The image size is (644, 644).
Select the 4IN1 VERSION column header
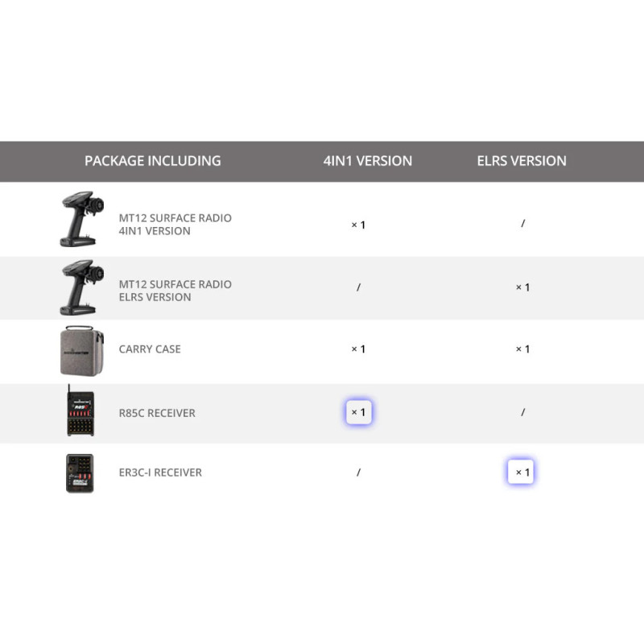[x=368, y=160]
